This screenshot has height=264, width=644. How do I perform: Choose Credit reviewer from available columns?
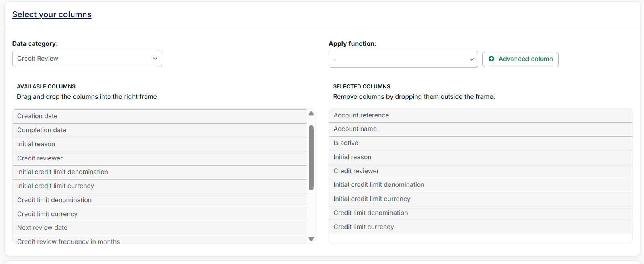tap(40, 158)
